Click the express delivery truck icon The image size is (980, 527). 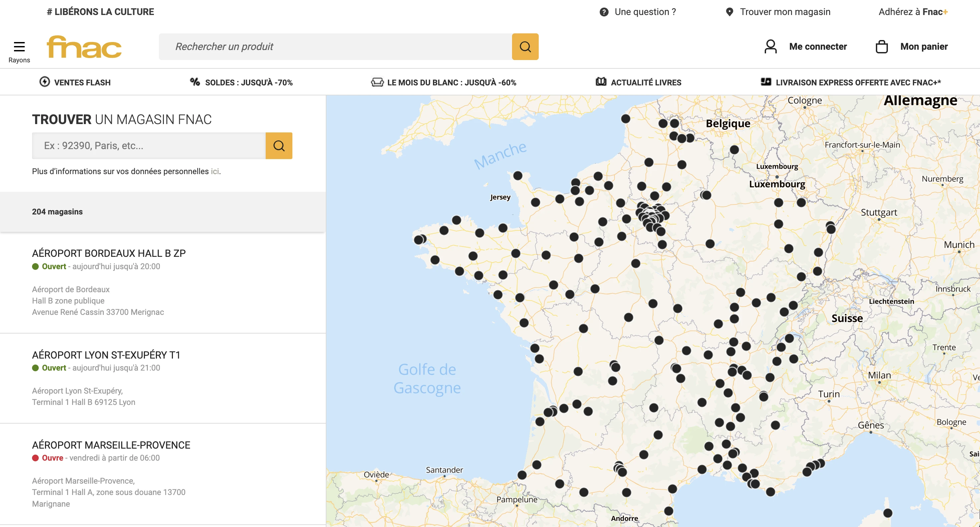coord(765,82)
